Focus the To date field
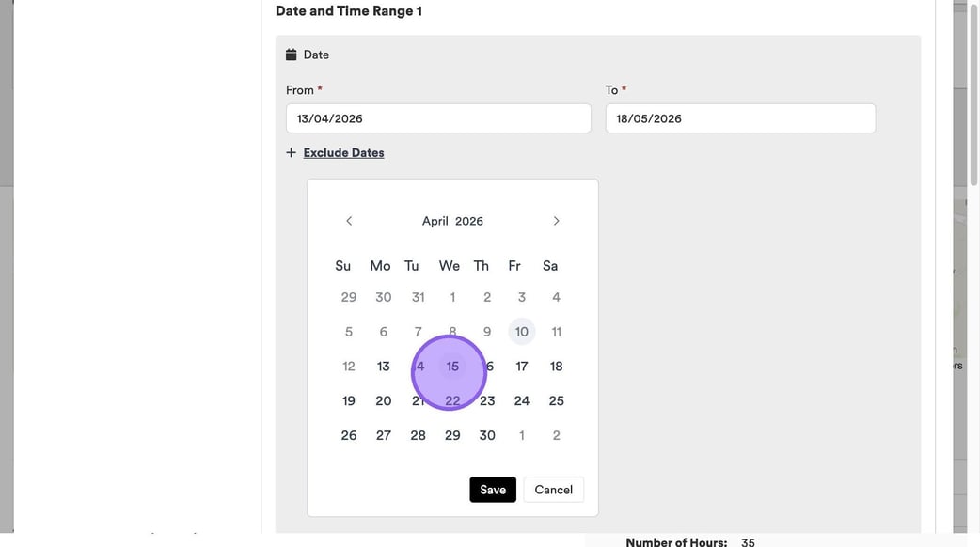 click(x=740, y=118)
